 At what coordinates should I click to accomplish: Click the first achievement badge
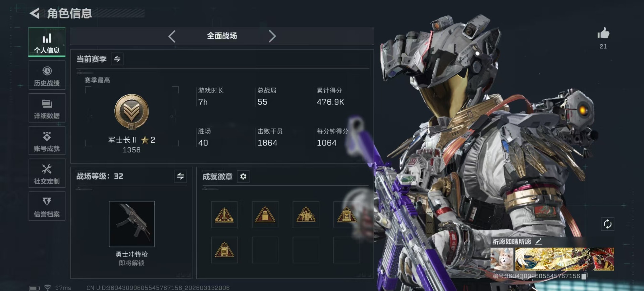pyautogui.click(x=224, y=215)
